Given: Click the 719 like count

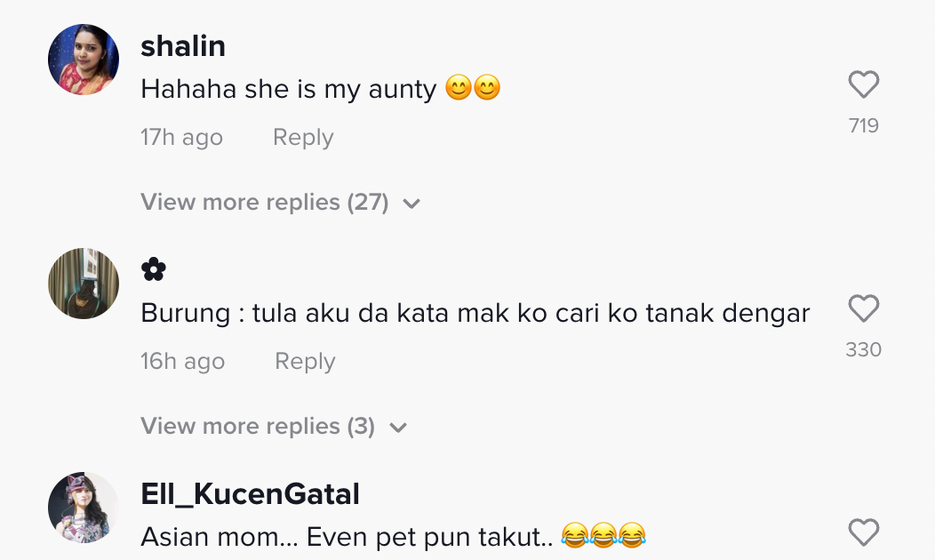Looking at the screenshot, I should (x=863, y=126).
